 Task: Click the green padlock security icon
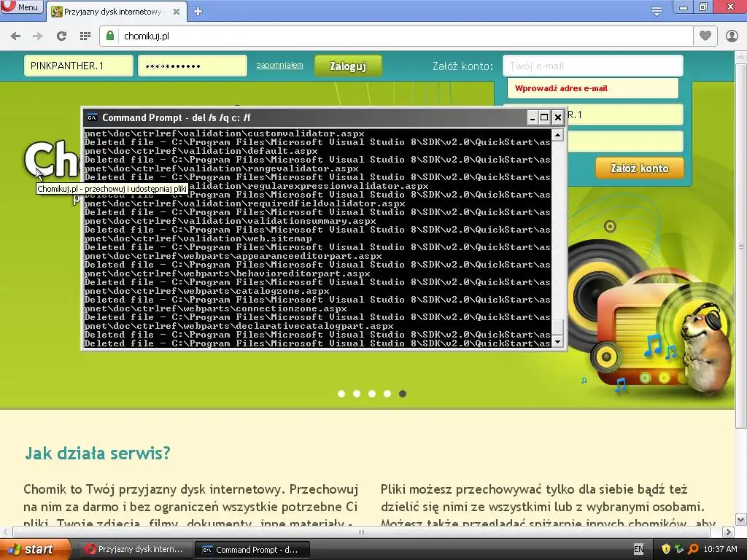[110, 36]
